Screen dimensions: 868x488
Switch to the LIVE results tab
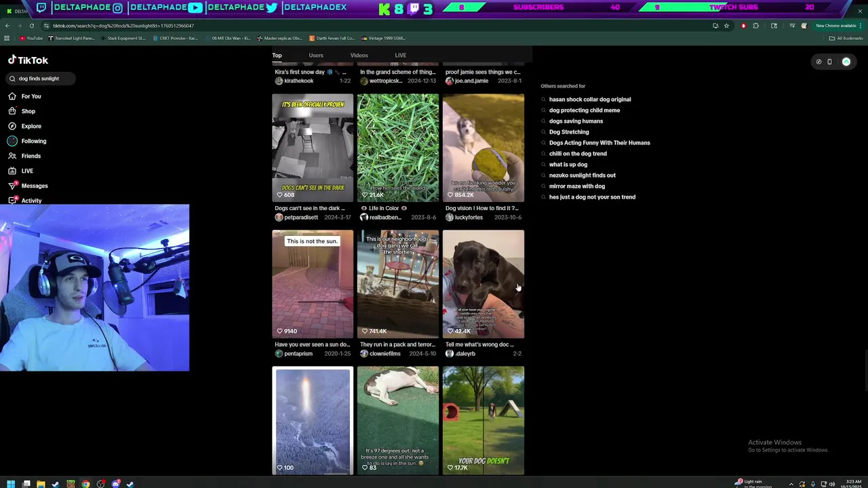coord(400,56)
